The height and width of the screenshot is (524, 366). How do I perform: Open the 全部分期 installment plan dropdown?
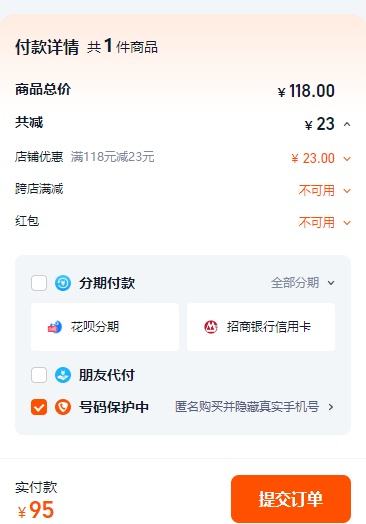point(303,283)
